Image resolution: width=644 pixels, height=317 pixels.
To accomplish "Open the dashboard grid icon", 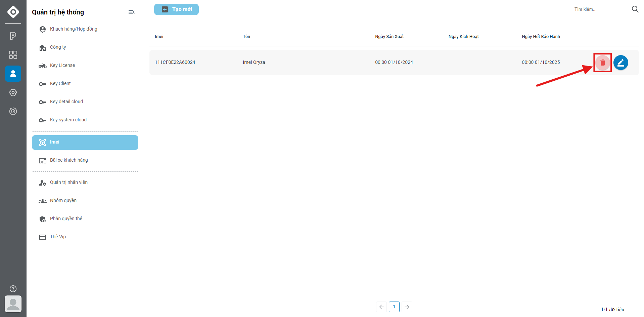I will 13,55.
